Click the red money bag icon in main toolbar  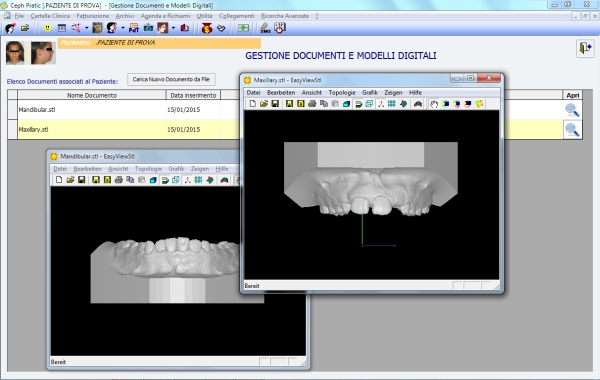pyautogui.click(x=207, y=28)
